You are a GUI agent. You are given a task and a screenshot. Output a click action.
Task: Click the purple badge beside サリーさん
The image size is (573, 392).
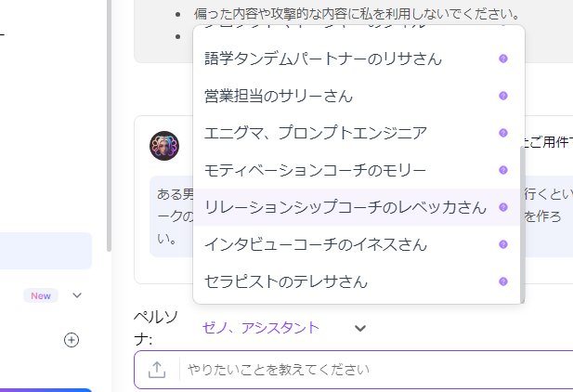coord(503,96)
